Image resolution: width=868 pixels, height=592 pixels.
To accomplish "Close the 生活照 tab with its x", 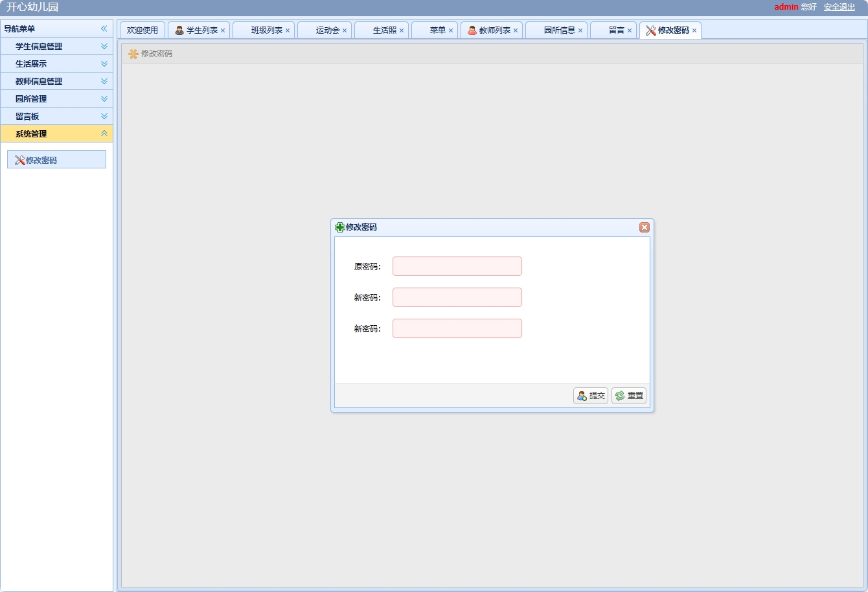I will [x=402, y=30].
